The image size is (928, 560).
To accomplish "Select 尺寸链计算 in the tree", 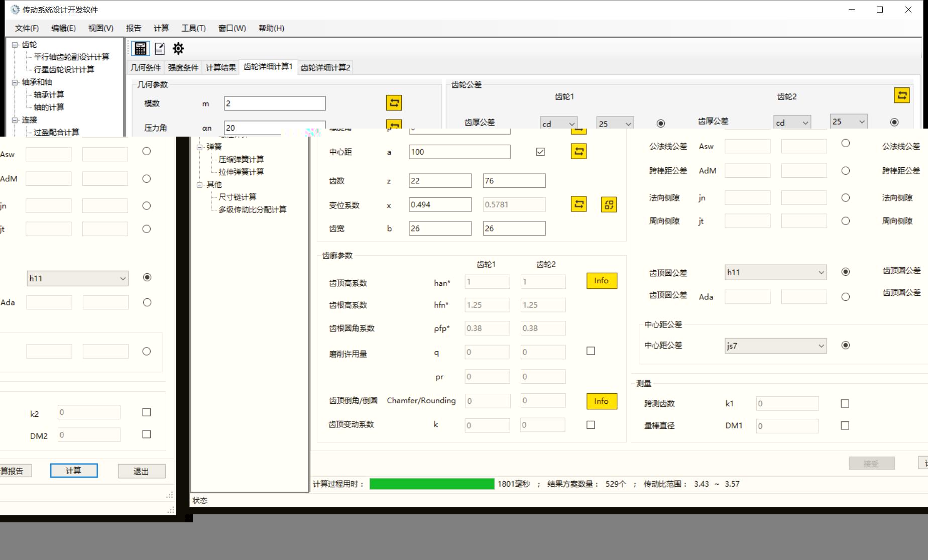I will click(238, 197).
